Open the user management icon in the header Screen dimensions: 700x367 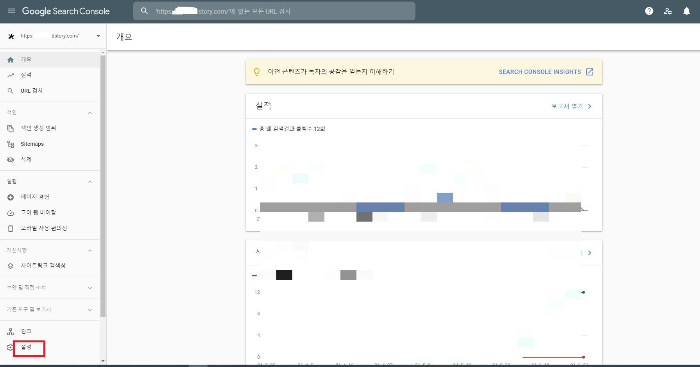(x=668, y=11)
